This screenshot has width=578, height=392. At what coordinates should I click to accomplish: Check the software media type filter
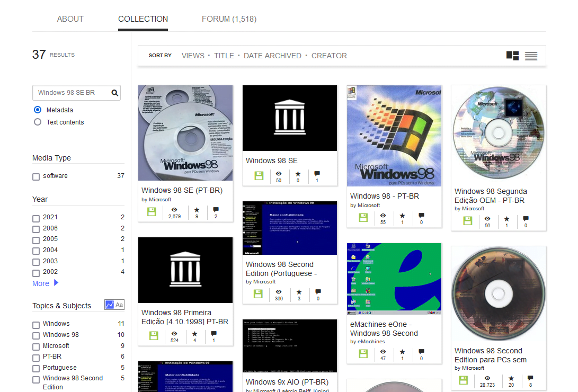pos(36,177)
